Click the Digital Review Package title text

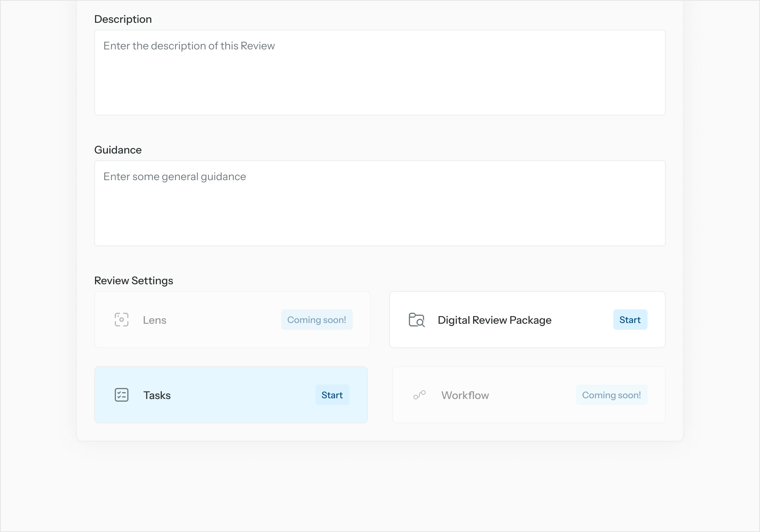pos(494,320)
